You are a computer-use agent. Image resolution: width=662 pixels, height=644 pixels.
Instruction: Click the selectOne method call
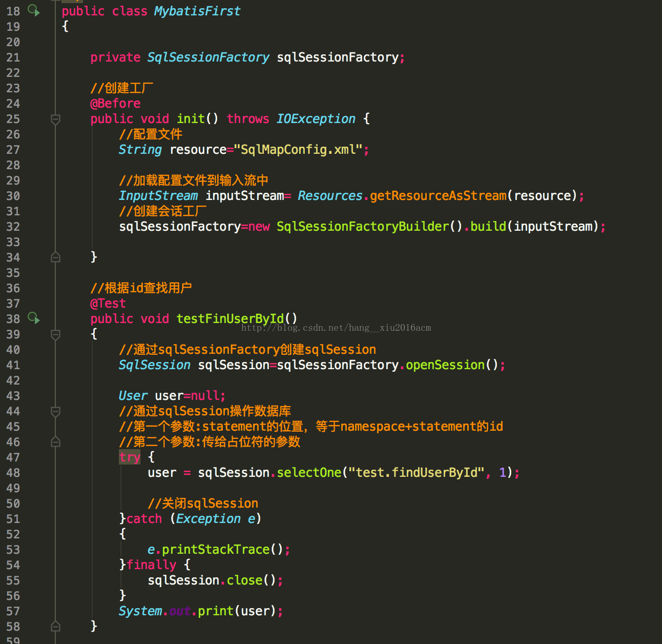coord(309,473)
